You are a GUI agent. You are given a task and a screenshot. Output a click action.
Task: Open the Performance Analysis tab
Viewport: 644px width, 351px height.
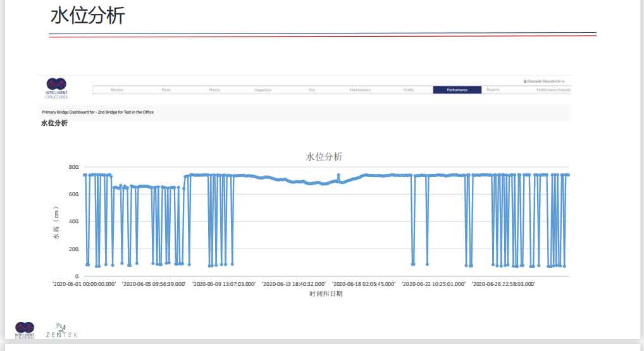554,90
